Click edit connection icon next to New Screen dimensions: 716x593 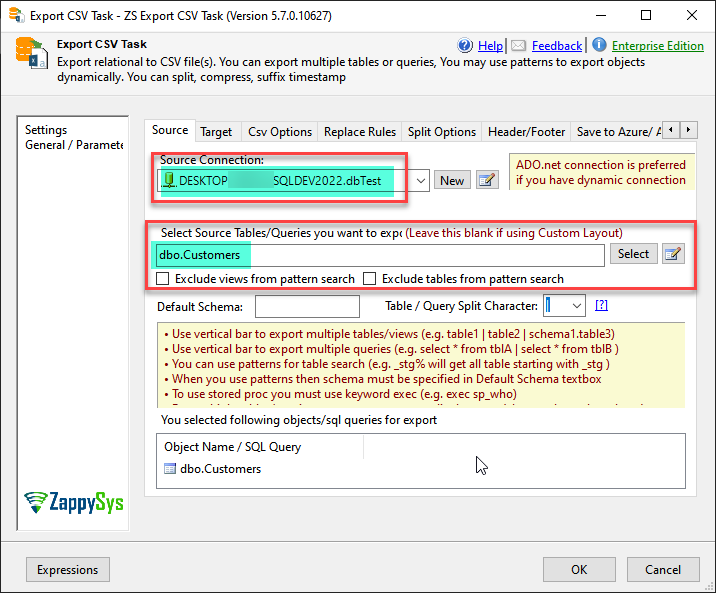pyautogui.click(x=487, y=180)
